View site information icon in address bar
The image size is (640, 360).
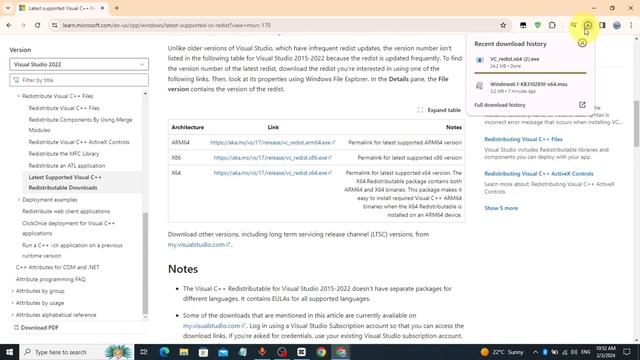click(x=54, y=25)
